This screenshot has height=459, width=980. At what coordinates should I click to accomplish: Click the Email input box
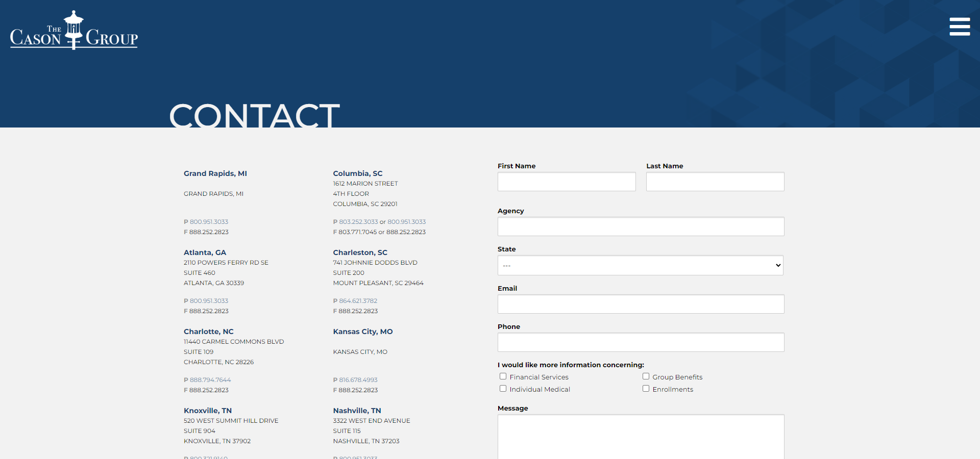641,304
